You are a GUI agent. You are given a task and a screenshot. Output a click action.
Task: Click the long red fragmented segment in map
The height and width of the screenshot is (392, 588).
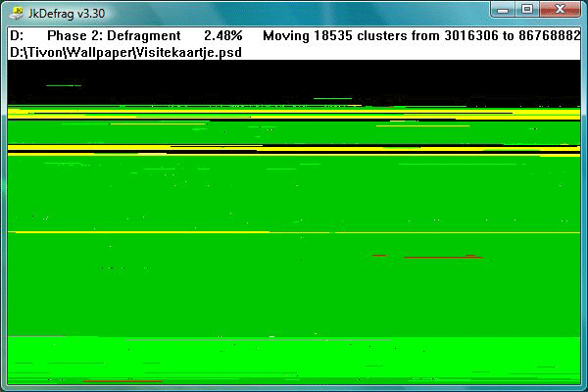pyautogui.click(x=443, y=258)
